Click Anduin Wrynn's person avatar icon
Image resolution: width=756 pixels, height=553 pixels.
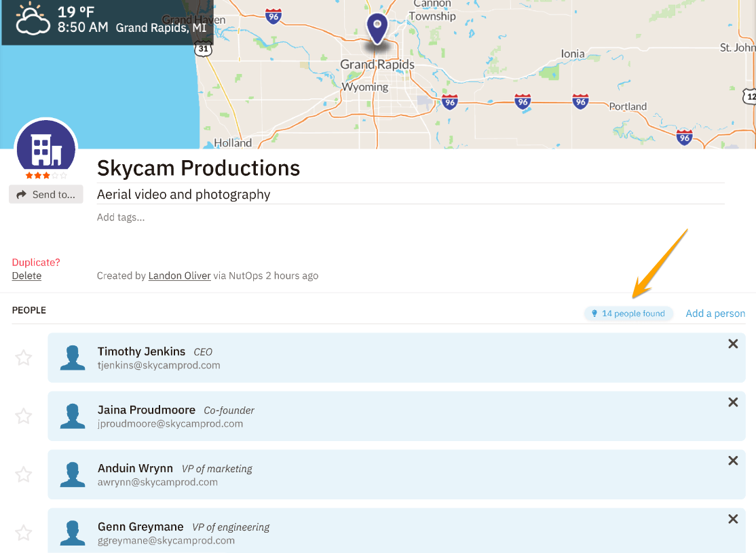[73, 474]
